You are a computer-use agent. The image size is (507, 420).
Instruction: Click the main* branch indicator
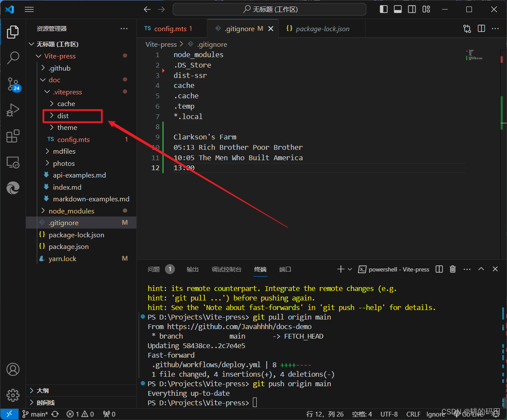point(35,414)
